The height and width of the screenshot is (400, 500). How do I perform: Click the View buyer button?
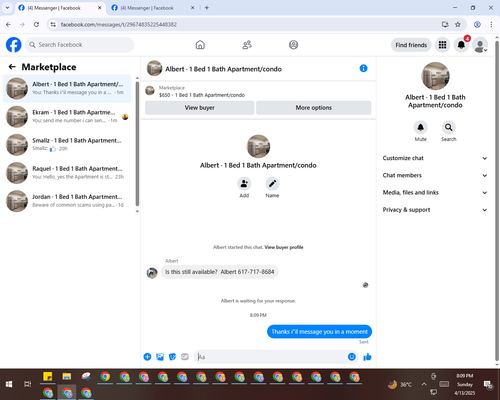(x=200, y=108)
